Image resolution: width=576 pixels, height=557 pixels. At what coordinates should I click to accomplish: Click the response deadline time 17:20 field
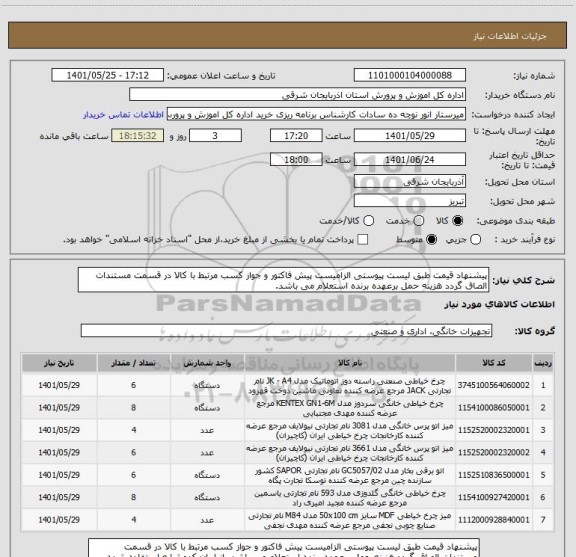pyautogui.click(x=296, y=136)
